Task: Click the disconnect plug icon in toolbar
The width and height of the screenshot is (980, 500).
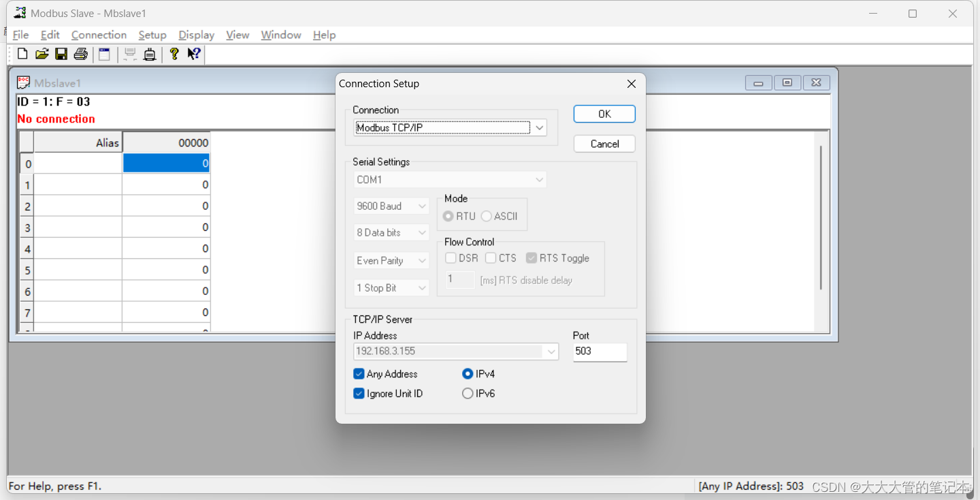Action: 150,54
